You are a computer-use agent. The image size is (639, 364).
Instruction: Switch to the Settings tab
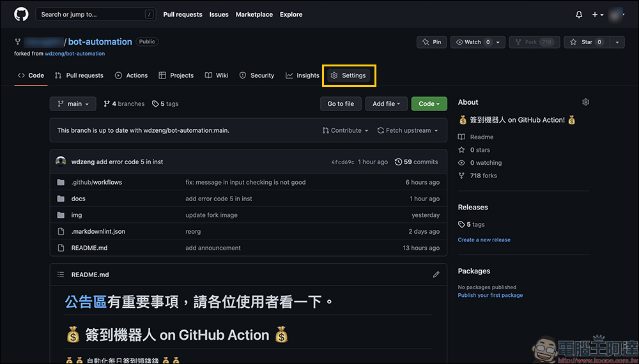click(348, 75)
